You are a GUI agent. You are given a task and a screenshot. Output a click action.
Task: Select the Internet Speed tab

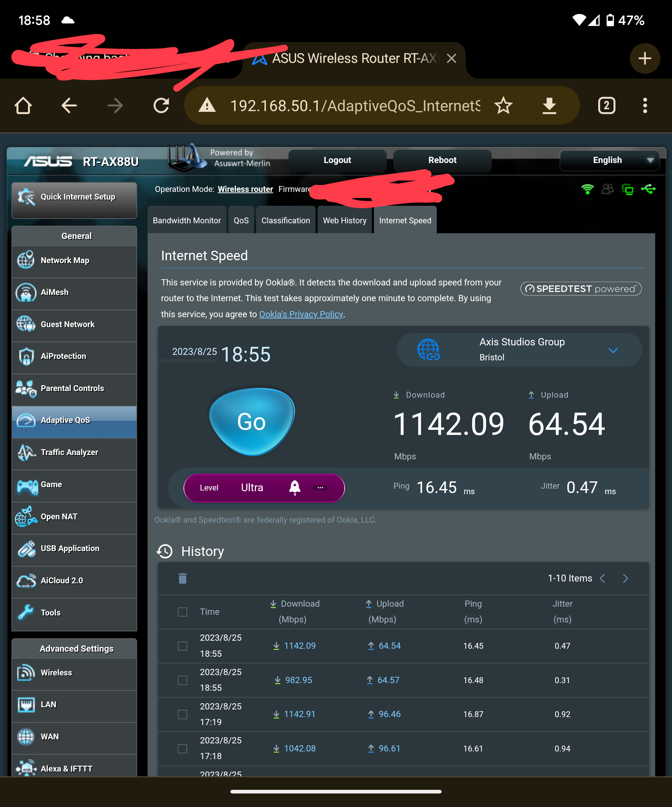click(x=405, y=220)
